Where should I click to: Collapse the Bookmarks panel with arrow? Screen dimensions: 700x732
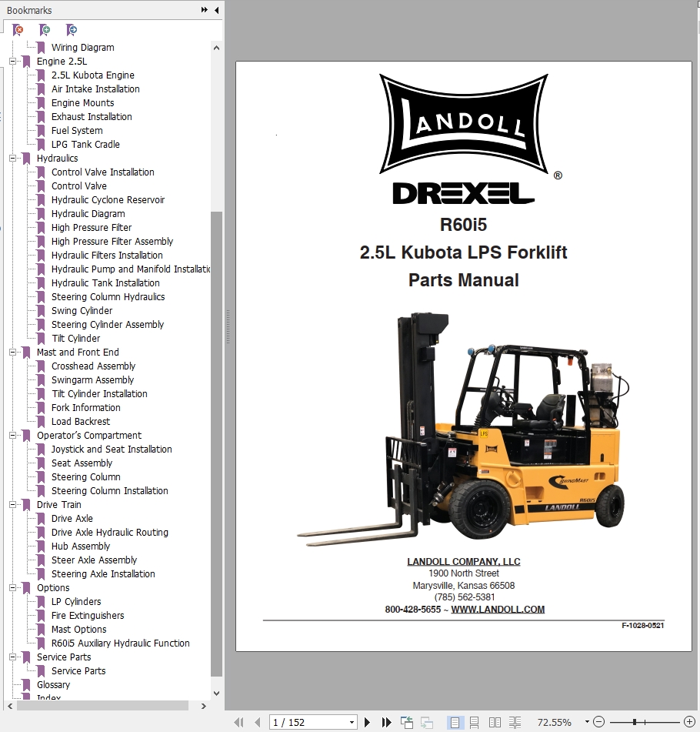click(216, 10)
